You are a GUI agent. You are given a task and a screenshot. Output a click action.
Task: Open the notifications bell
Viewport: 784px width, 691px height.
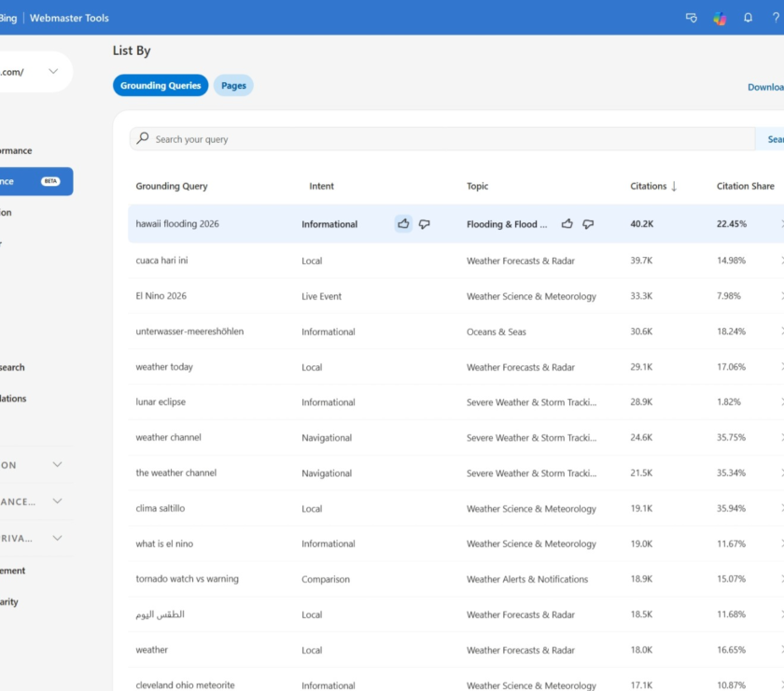(x=748, y=18)
